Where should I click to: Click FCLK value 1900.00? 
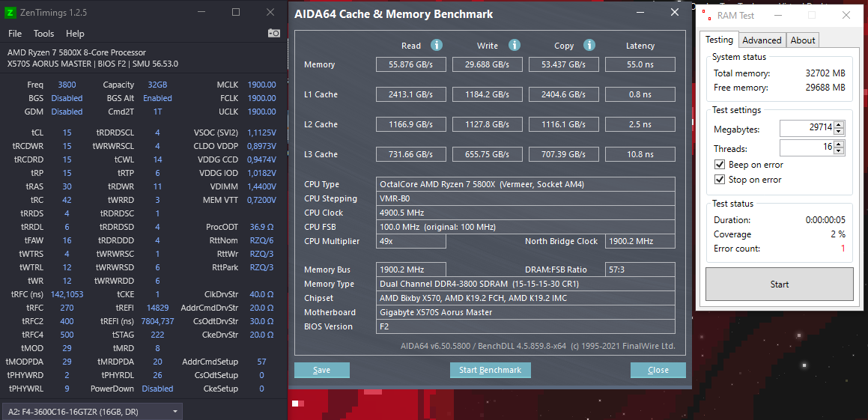click(262, 98)
